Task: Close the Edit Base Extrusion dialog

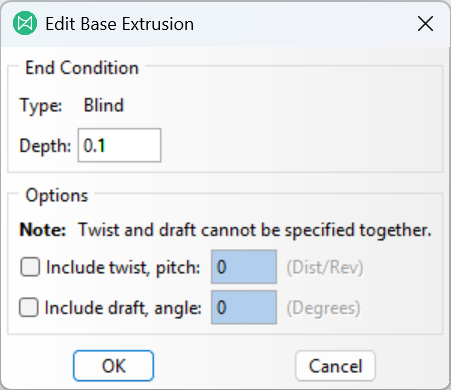Action: (x=425, y=24)
